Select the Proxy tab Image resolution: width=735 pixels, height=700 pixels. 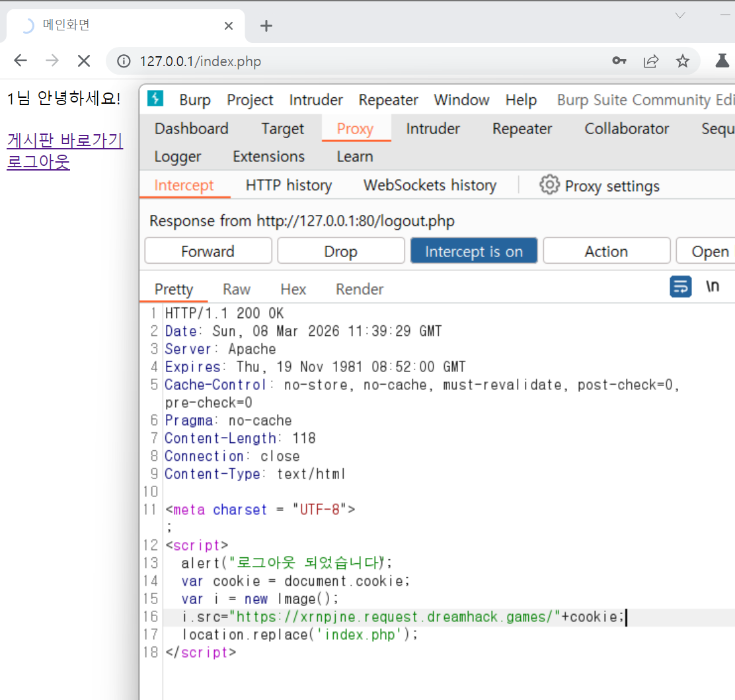coord(356,128)
